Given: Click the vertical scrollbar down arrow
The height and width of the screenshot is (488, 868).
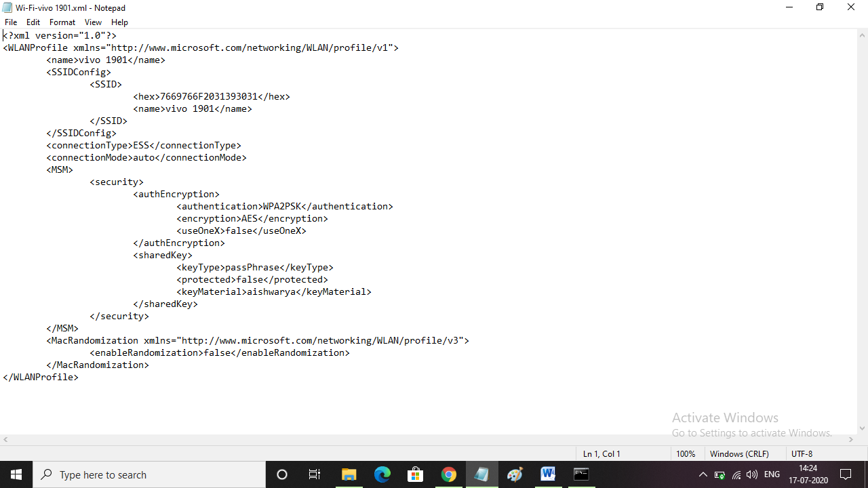Looking at the screenshot, I should pyautogui.click(x=862, y=428).
